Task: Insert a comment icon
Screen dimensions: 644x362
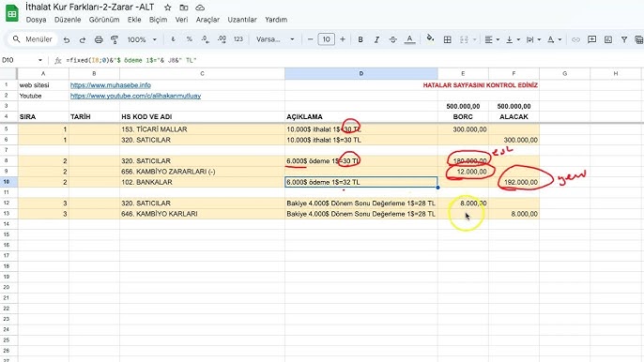Action: click(591, 39)
